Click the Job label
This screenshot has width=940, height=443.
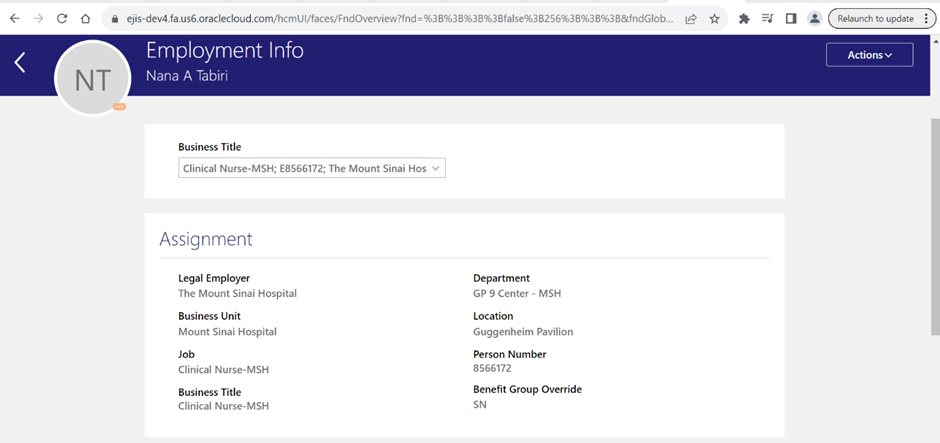[x=186, y=354]
